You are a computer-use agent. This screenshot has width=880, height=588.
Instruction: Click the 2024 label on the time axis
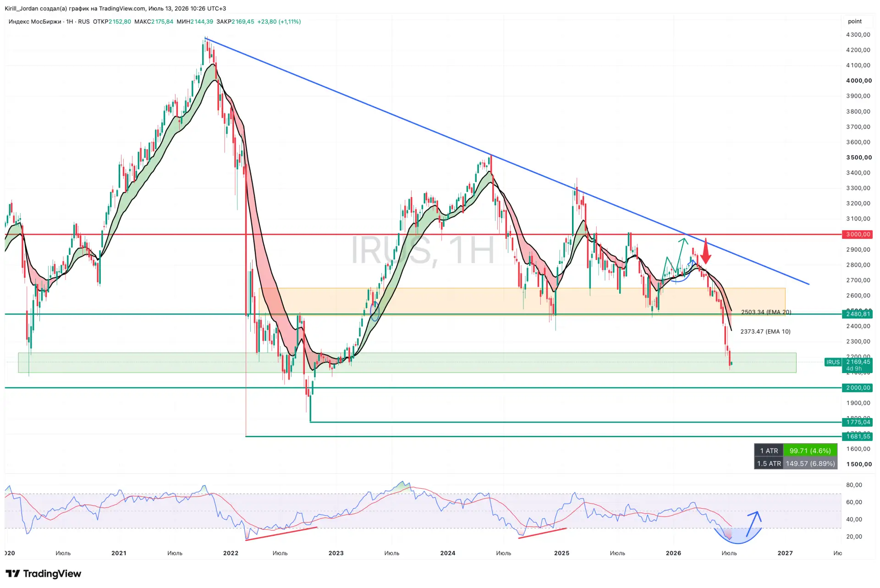pos(448,553)
